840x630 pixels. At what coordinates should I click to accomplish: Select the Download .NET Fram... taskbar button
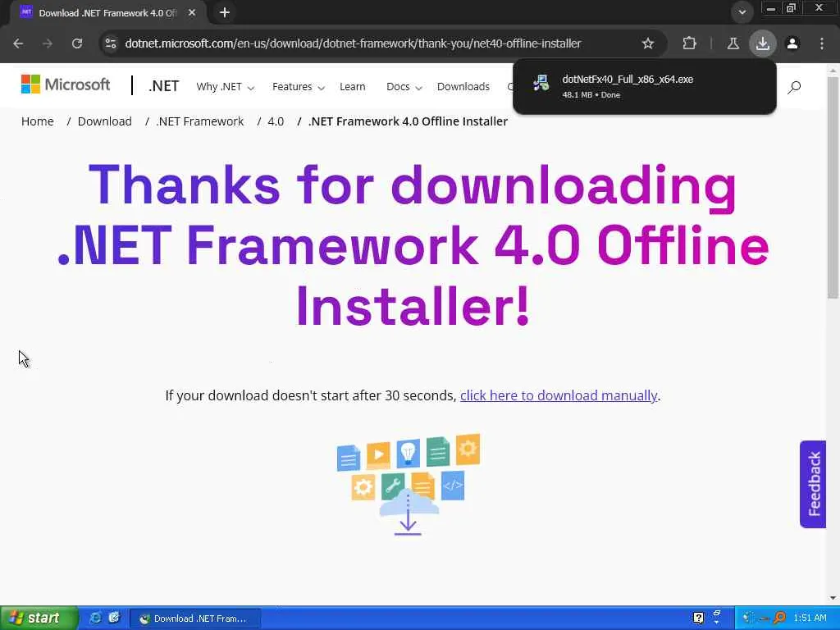[x=195, y=619]
